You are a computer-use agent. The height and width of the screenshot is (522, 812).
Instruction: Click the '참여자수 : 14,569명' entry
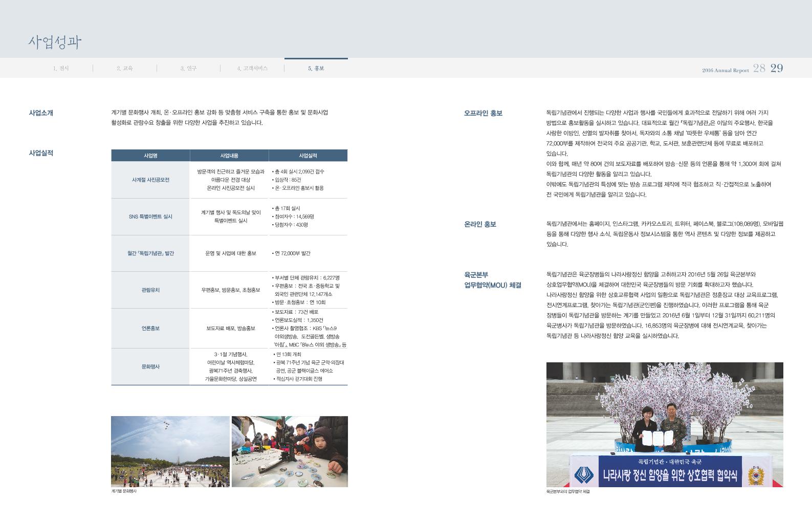pyautogui.click(x=293, y=217)
